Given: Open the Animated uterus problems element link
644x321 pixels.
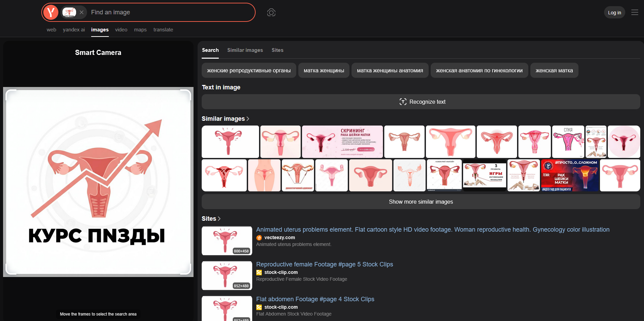Looking at the screenshot, I should tap(433, 230).
